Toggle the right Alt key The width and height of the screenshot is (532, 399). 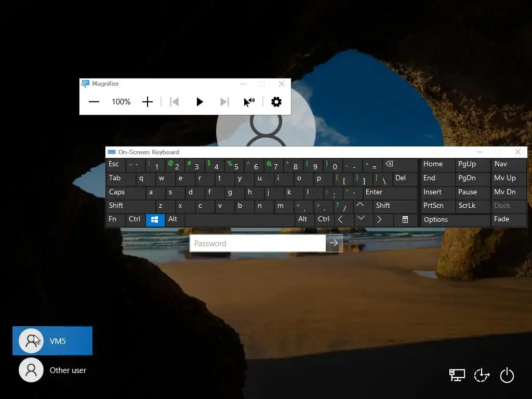tap(304, 220)
